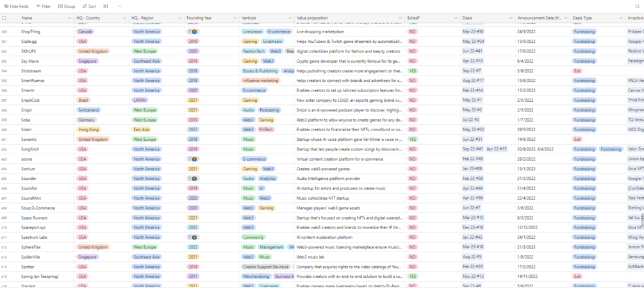This screenshot has width=644, height=288.
Task: Open the HQ - Country column dropdown
Action: [x=125, y=18]
